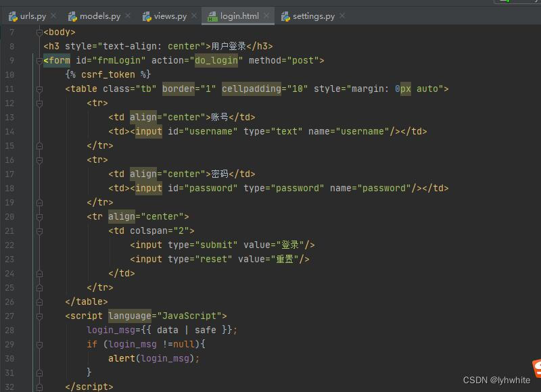Click the highlighted border attribute on line 11
Viewport: 541px width, 392px height.
tap(179, 89)
